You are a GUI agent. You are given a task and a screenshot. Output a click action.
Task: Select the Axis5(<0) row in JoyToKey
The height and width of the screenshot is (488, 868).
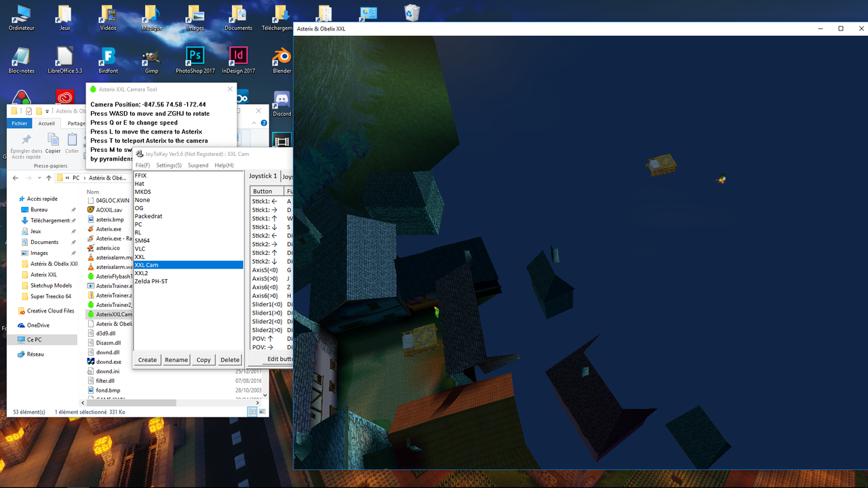point(272,270)
